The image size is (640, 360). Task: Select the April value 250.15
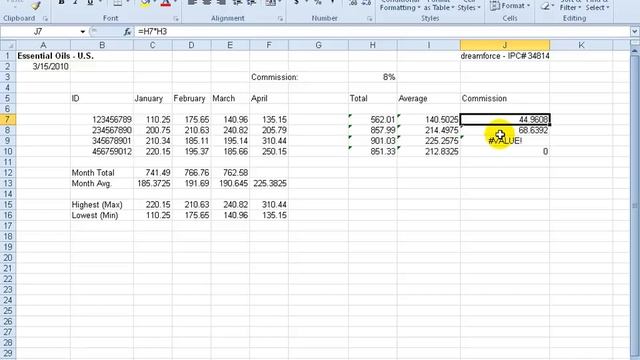click(269, 151)
